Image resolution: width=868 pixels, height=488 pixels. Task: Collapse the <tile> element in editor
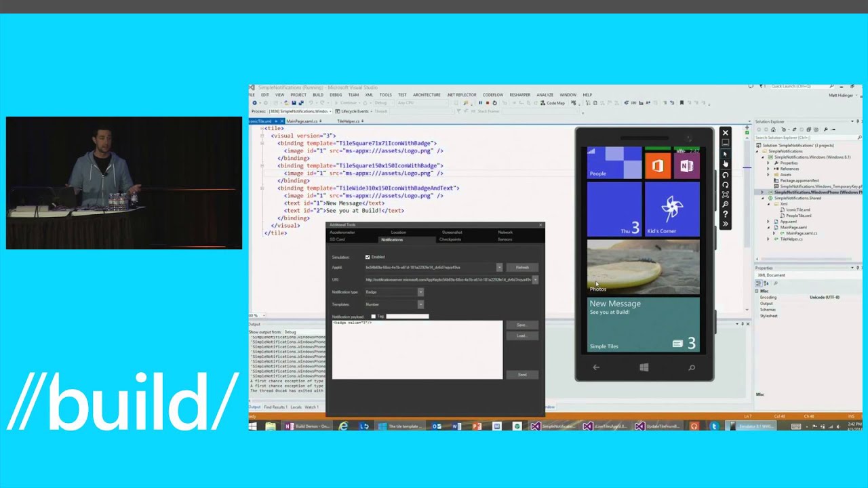tap(262, 128)
